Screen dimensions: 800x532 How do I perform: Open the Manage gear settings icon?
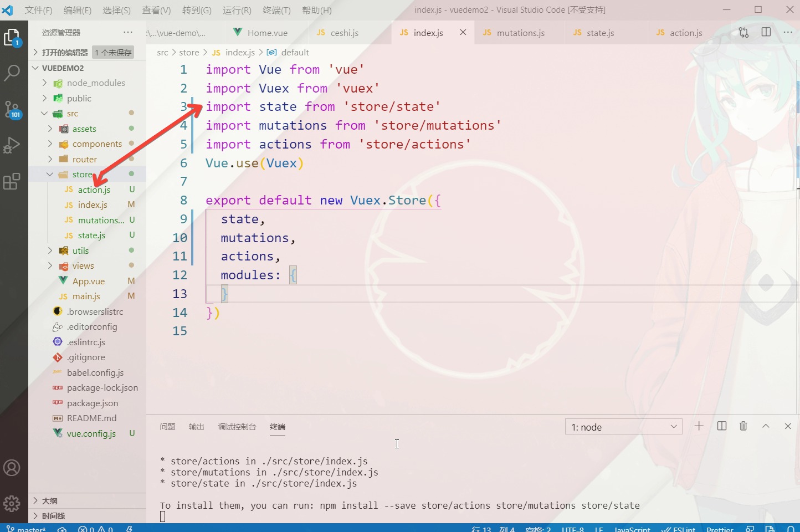12,504
